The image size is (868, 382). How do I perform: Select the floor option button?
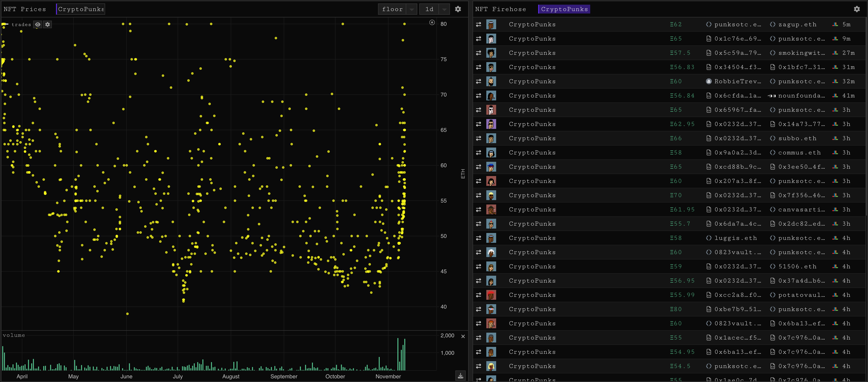392,9
